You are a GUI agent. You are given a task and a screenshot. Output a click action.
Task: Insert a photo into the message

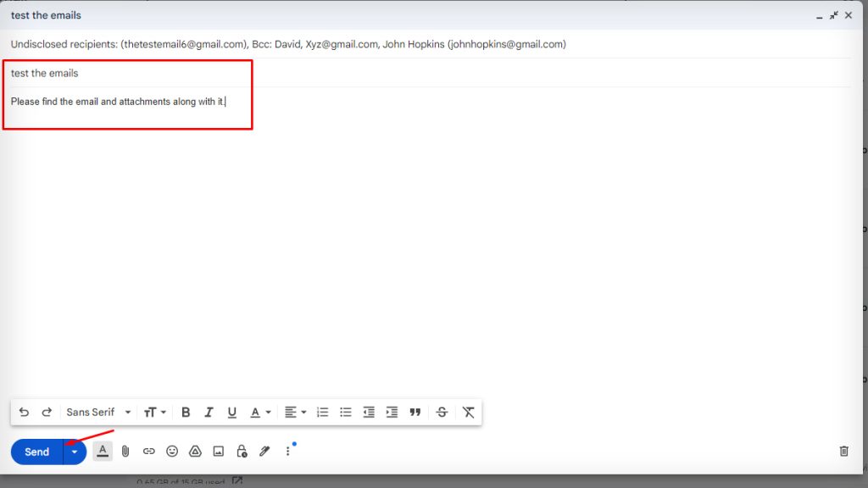click(x=218, y=451)
